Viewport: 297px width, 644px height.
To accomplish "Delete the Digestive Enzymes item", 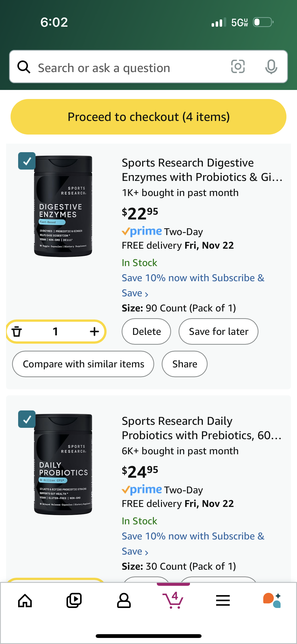I will [146, 331].
